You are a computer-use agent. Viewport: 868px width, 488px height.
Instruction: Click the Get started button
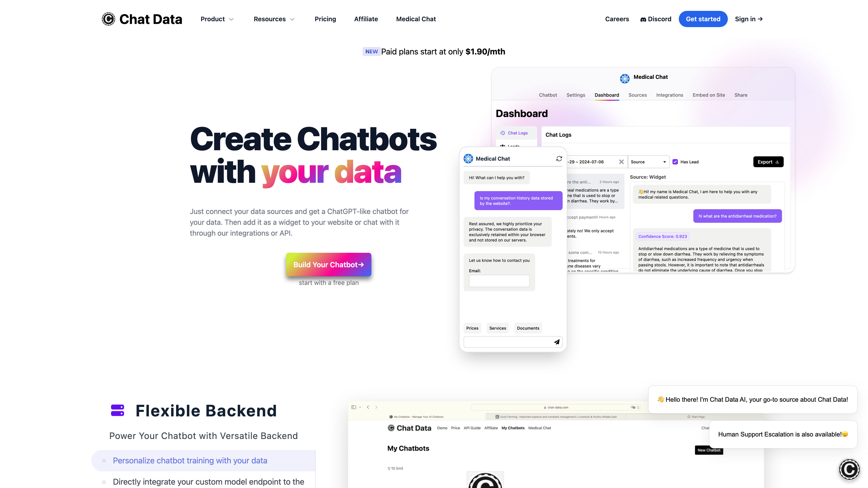coord(703,19)
